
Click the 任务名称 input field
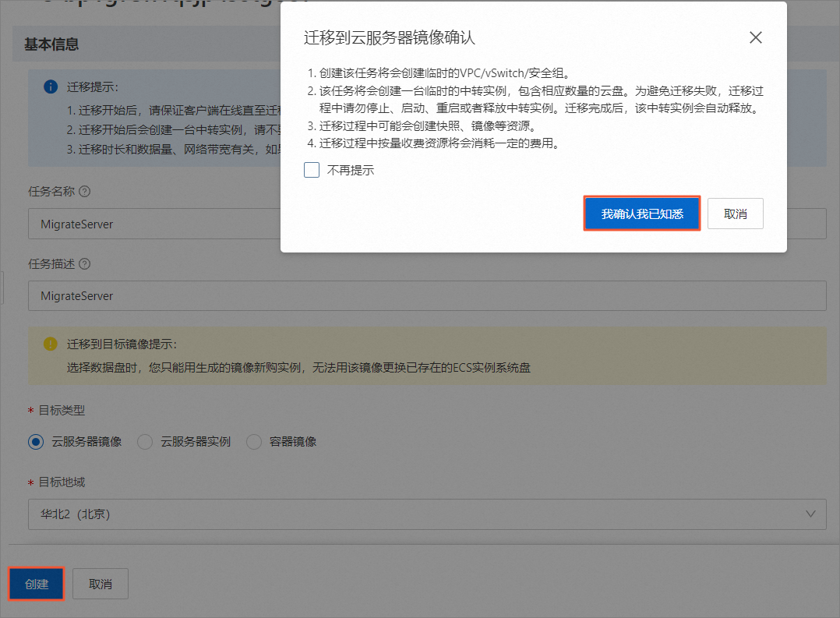tap(154, 224)
